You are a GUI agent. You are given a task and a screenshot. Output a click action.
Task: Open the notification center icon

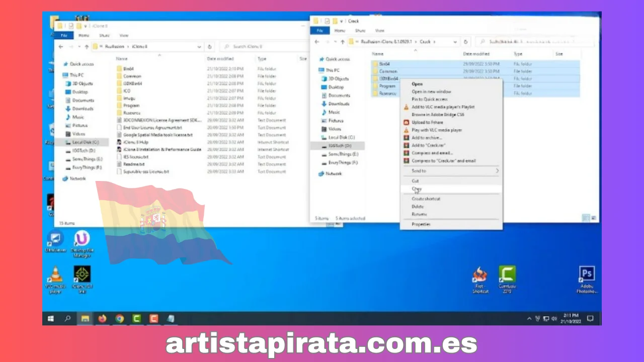[590, 318]
